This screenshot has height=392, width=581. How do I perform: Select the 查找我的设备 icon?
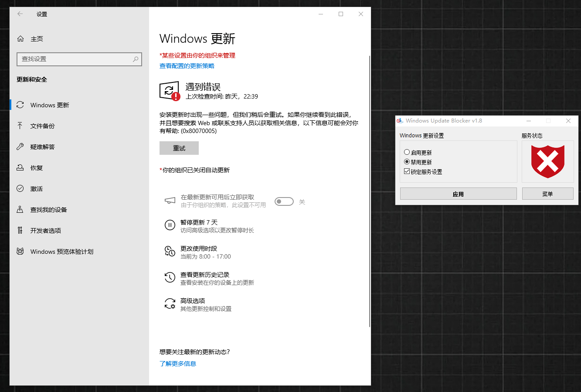pyautogui.click(x=20, y=209)
